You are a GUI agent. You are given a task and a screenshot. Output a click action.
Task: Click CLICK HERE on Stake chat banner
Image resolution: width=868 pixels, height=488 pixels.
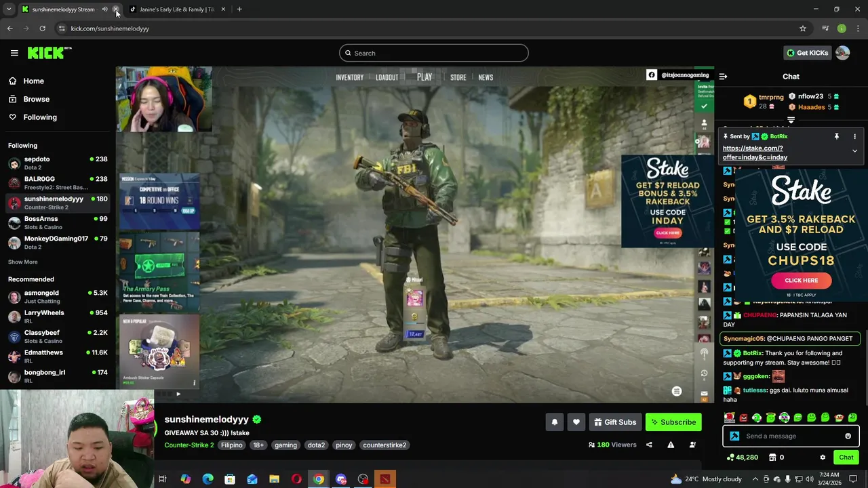coord(801,280)
